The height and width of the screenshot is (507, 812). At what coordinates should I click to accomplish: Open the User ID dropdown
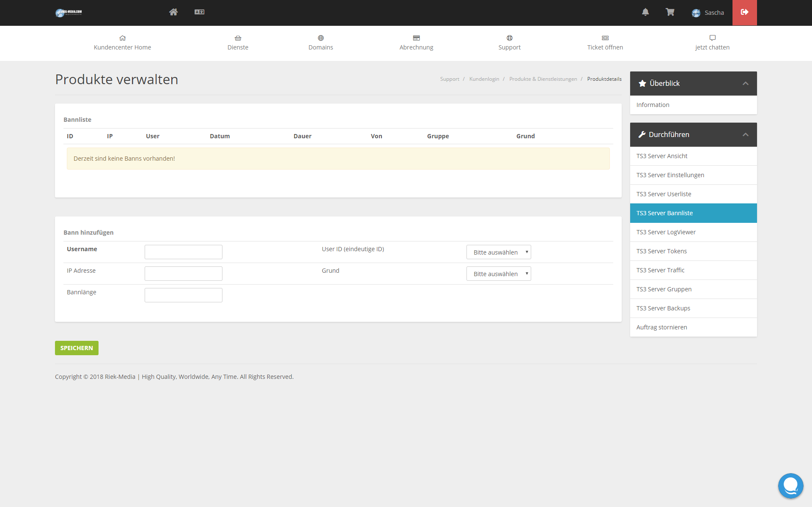[x=499, y=252]
